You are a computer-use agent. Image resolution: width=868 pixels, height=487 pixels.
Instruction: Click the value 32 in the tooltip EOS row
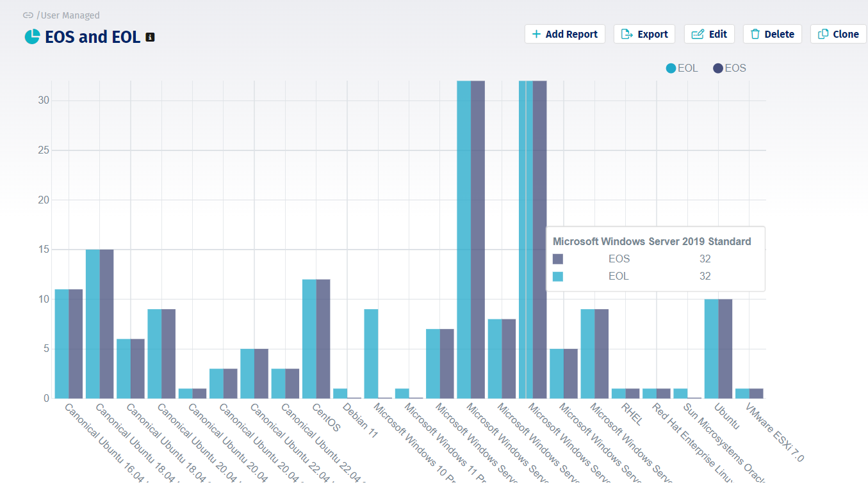coord(705,259)
